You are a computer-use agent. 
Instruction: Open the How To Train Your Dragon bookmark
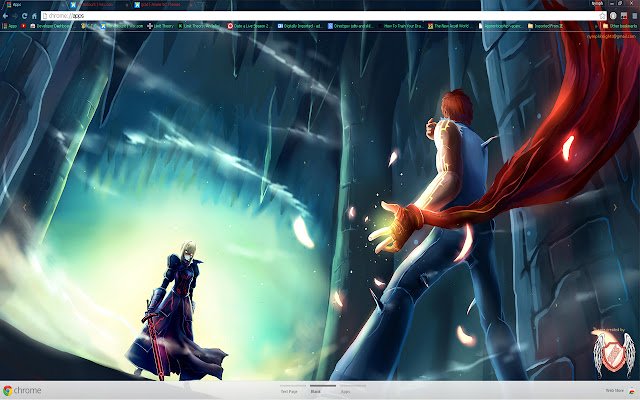tap(400, 26)
